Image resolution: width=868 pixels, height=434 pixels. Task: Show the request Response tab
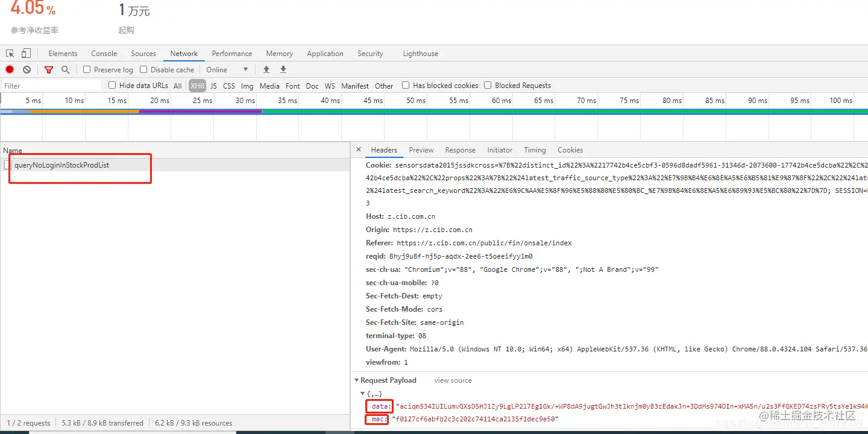click(461, 150)
